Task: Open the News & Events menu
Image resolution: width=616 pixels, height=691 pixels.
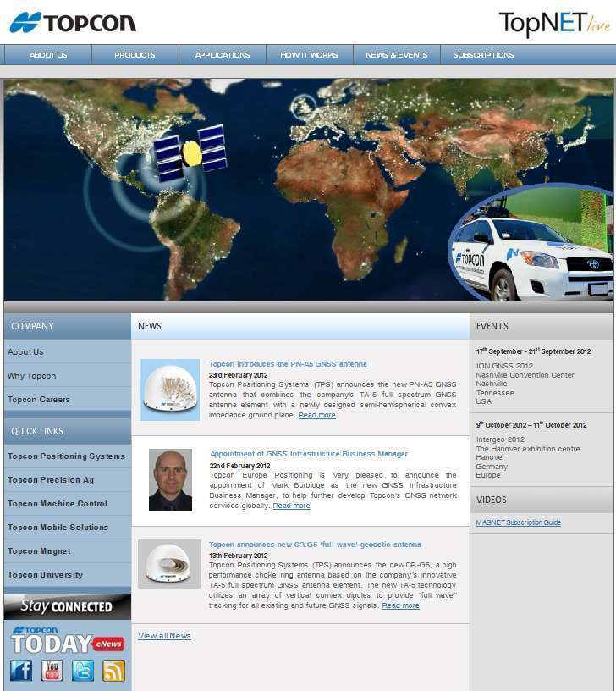Action: 396,55
